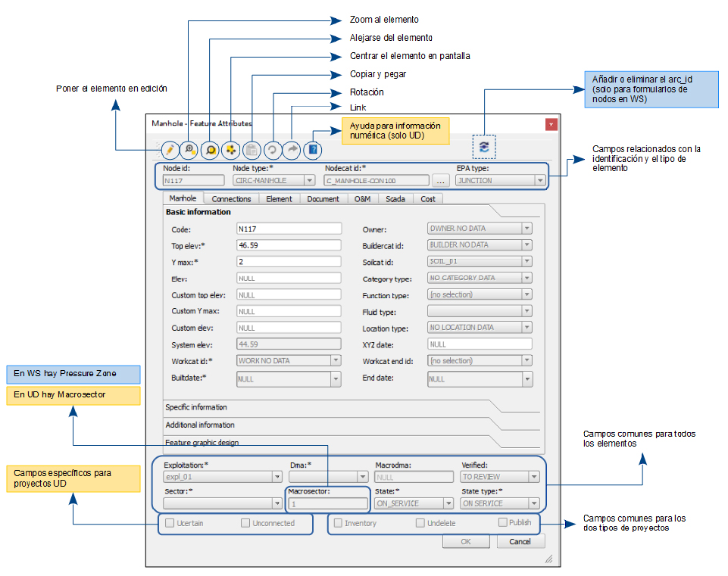This screenshot has width=728, height=576.
Task: Open the Fluid type dropdown
Action: (480, 311)
